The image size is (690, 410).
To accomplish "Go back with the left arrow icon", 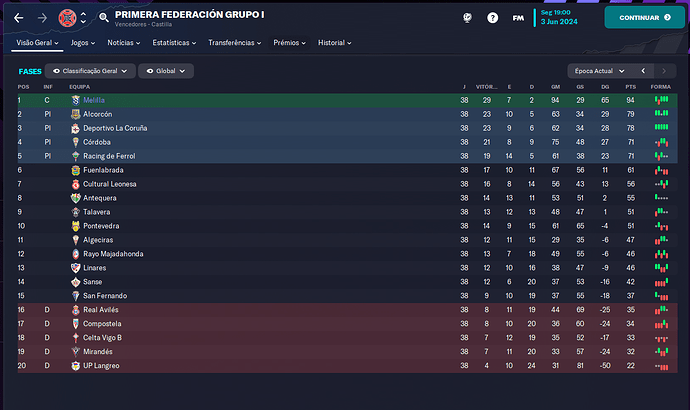I will pos(18,18).
